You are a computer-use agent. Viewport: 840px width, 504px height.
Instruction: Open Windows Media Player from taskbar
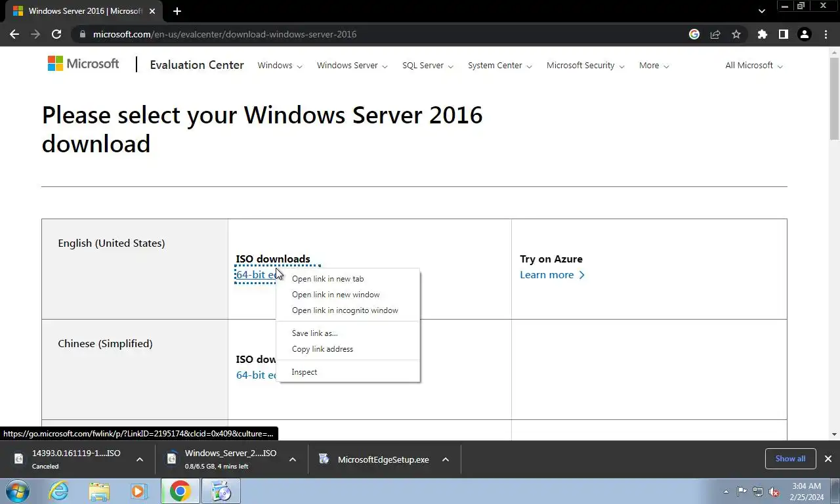[x=138, y=491]
